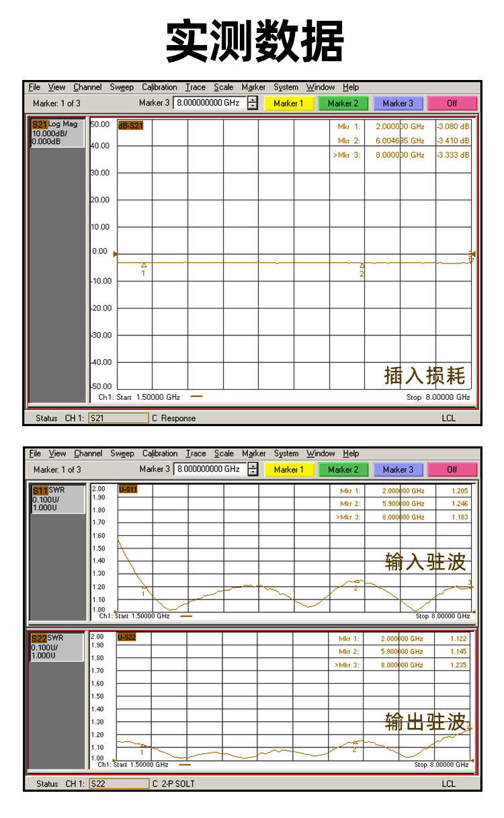This screenshot has width=504, height=818.
Task: Decrease Marker 3 frequency with down arrow, SWR window
Action: pos(253,473)
